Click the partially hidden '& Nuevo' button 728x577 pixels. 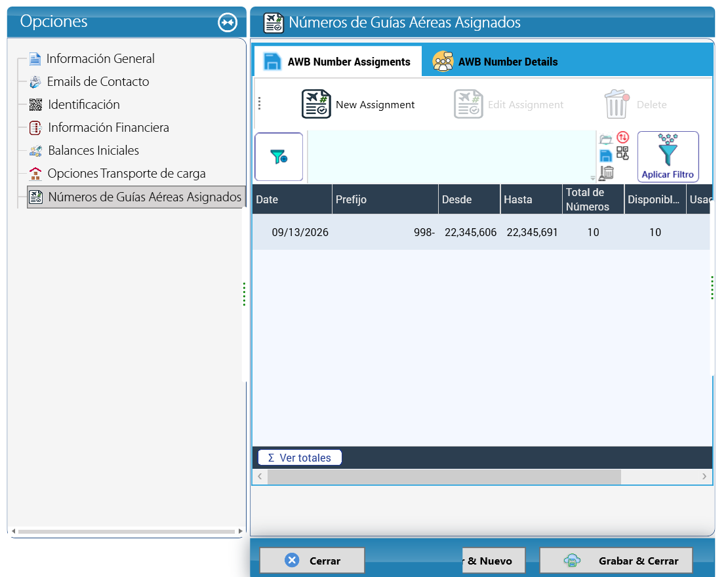[494, 561]
